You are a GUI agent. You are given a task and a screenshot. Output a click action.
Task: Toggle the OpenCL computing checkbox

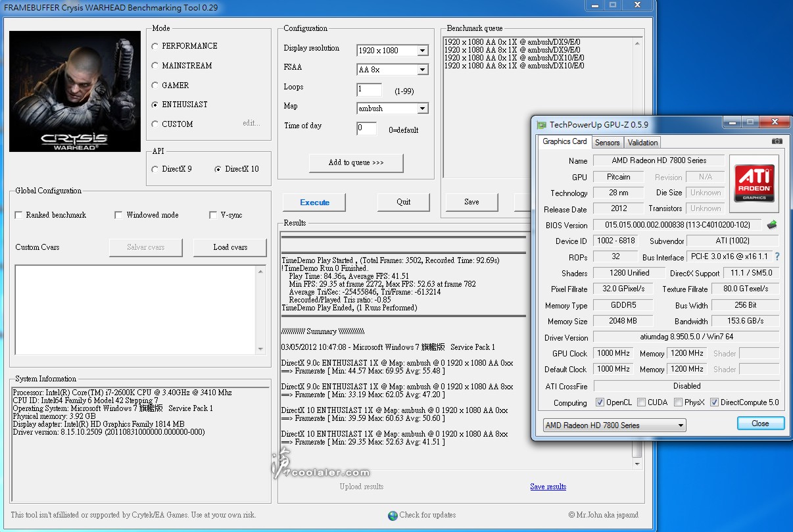tap(600, 402)
